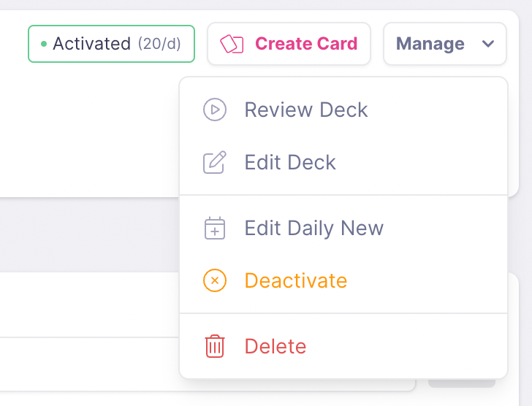The height and width of the screenshot is (406, 532).
Task: Click the green status dot before Activated
Action: (44, 44)
